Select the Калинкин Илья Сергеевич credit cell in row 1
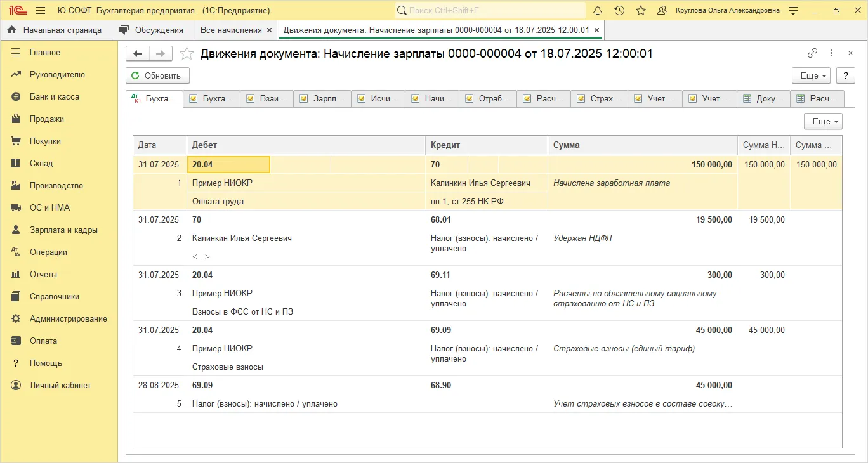 pos(487,183)
